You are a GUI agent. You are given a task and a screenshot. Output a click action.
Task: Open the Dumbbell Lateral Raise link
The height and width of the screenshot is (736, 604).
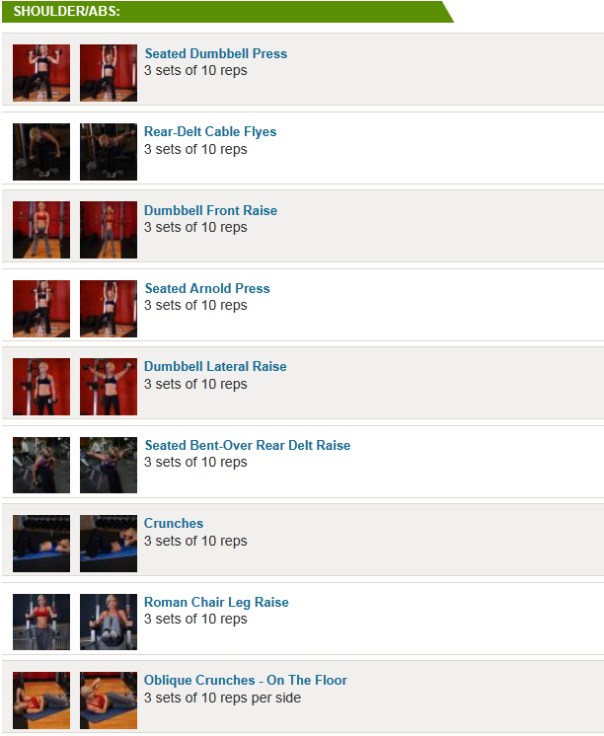[215, 367]
